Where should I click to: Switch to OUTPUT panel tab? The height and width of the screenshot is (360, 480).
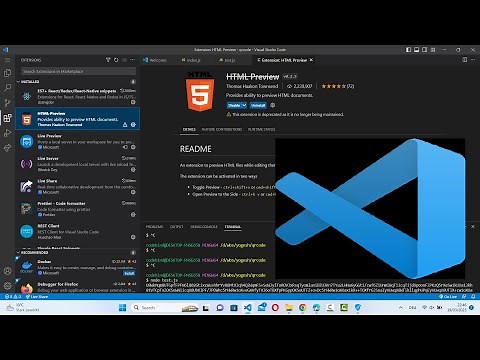click(x=177, y=227)
